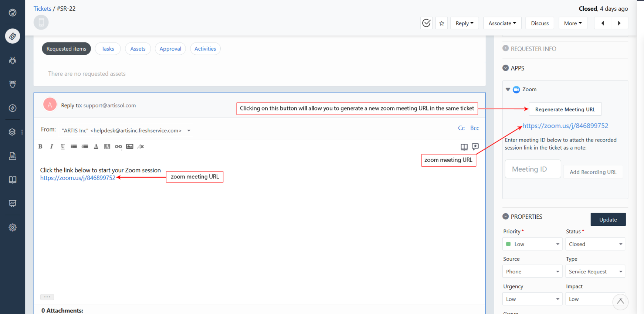
Task: Click the sidebar more-options dots
Action: (x=22, y=132)
